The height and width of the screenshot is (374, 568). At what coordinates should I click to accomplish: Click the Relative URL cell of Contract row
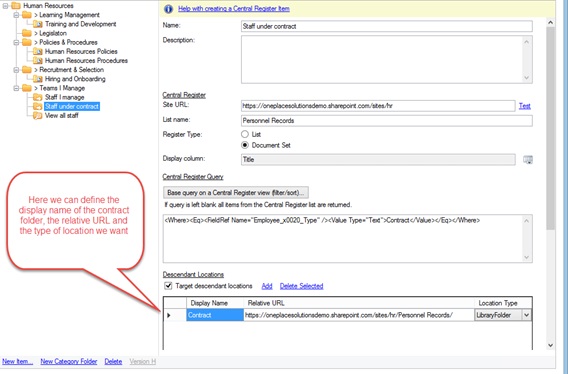coord(359,315)
